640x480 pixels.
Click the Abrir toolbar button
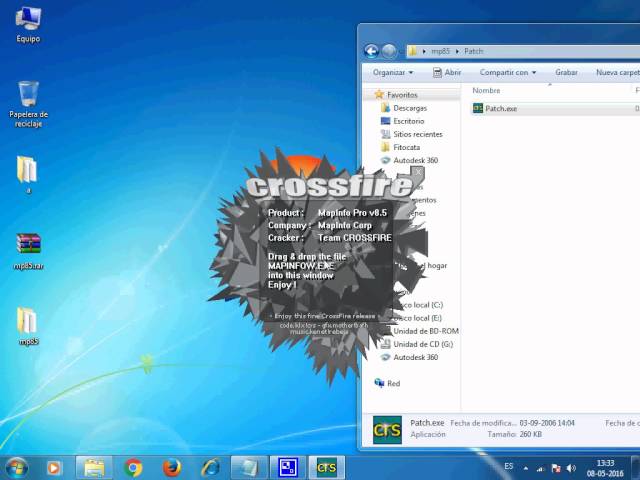(447, 73)
